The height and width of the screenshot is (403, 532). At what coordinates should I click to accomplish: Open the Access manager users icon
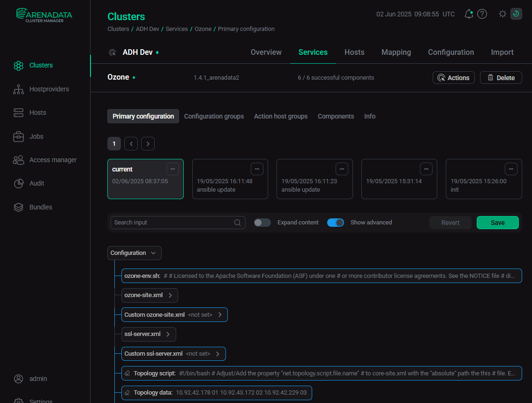pos(18,160)
